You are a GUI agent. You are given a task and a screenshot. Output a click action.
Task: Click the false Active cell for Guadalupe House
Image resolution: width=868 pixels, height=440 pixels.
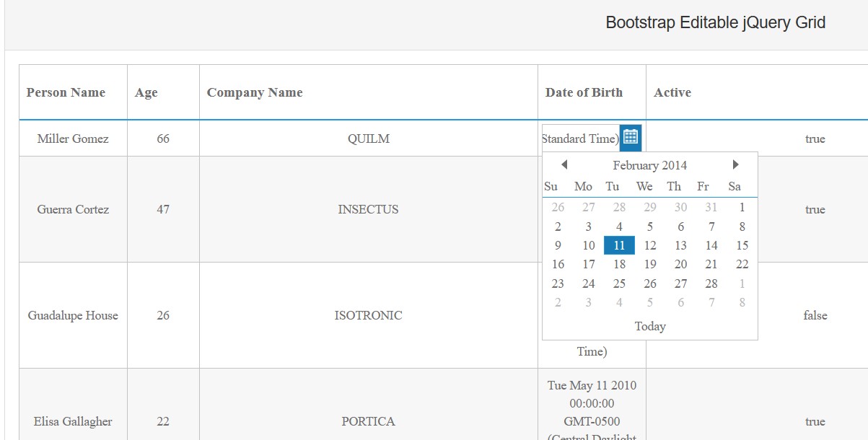coord(815,315)
